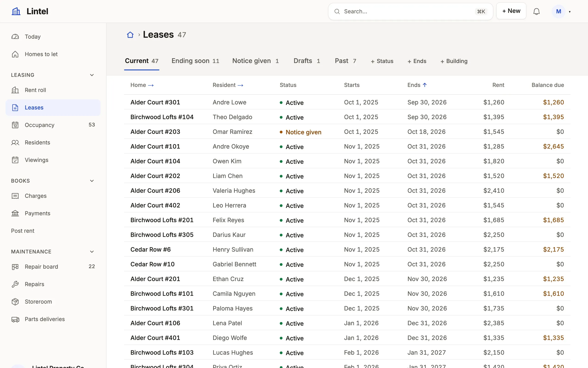Click the Residents people icon
The width and height of the screenshot is (588, 368).
coord(15,143)
